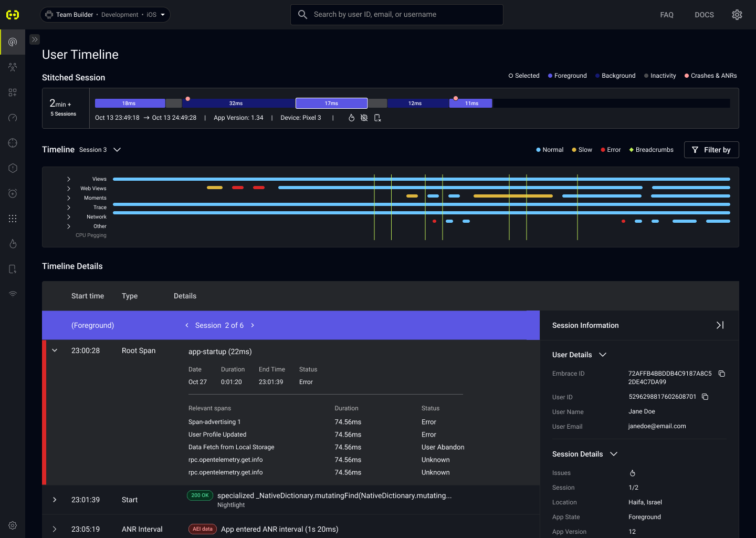
Task: Click crossed-out CPU chip icon
Action: (x=364, y=118)
